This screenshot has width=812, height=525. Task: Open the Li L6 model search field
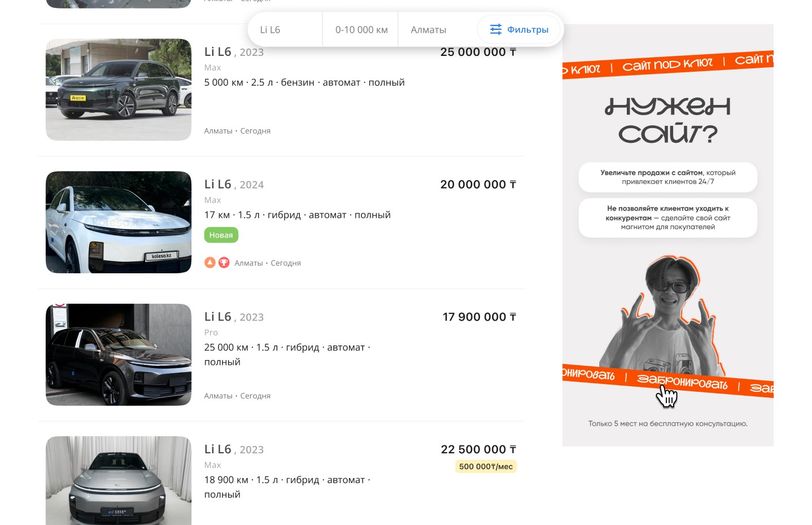pos(285,29)
